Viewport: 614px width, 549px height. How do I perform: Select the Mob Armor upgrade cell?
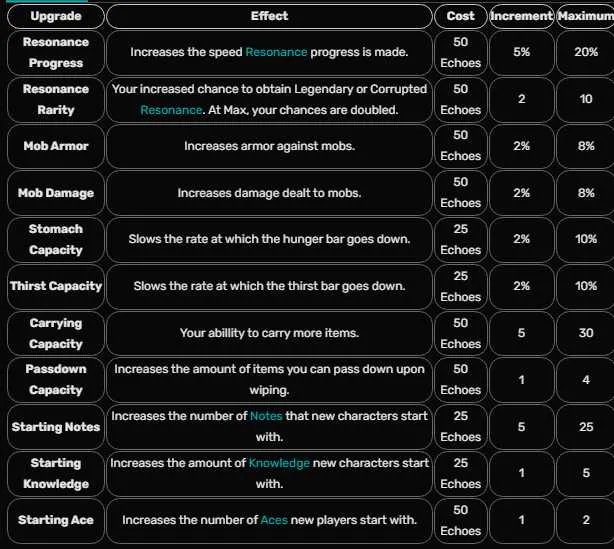click(x=56, y=146)
